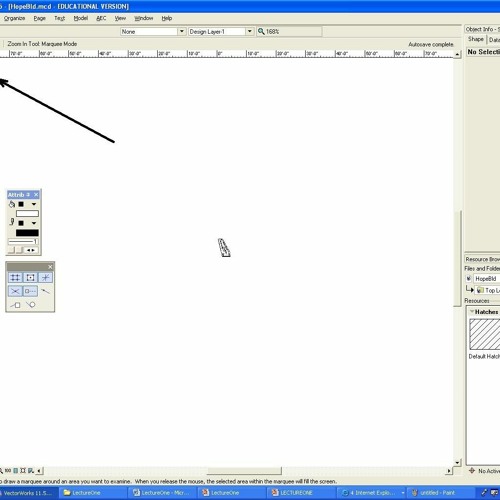This screenshot has width=500, height=500.
Task: Click the No Selection text in Object Info
Action: coord(483,52)
